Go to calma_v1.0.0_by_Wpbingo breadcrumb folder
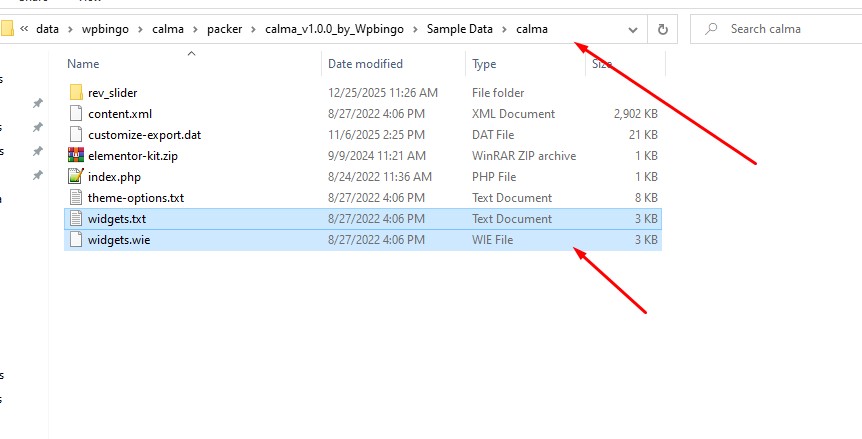Screen dimensions: 862x439 338,29
